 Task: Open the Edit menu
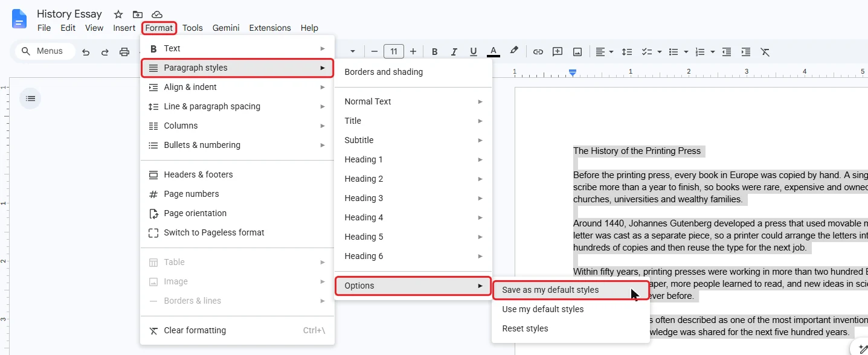point(68,28)
